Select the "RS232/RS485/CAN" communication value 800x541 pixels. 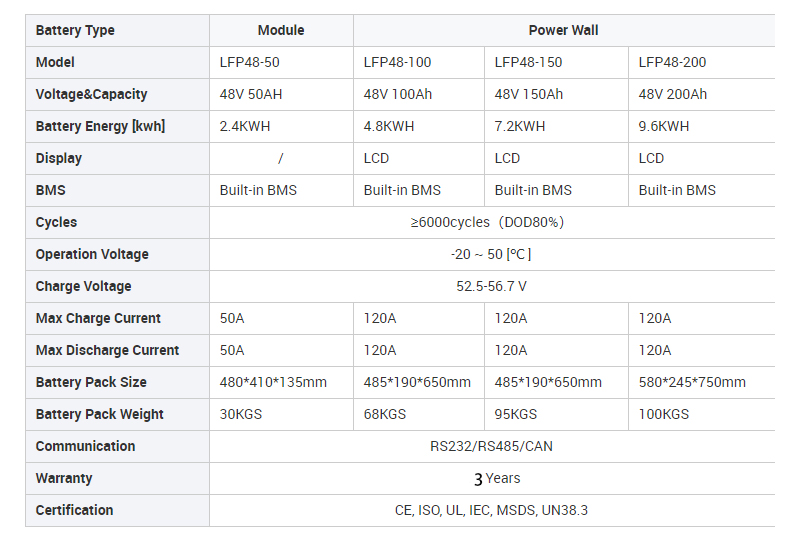tap(490, 446)
